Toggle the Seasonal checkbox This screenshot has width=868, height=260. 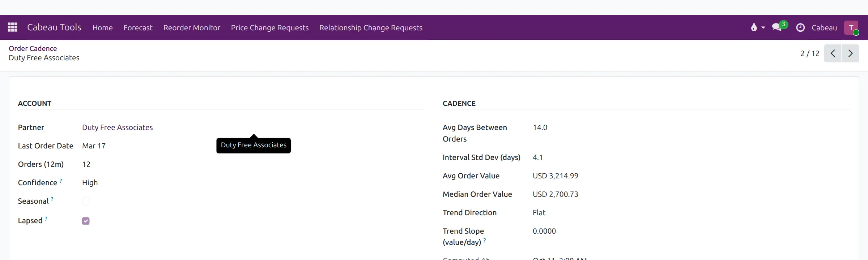pos(86,201)
